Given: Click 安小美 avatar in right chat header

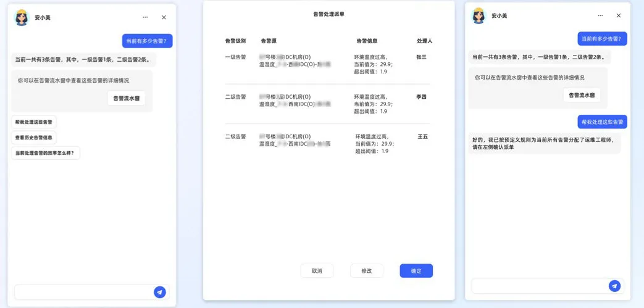Looking at the screenshot, I should pyautogui.click(x=479, y=15).
